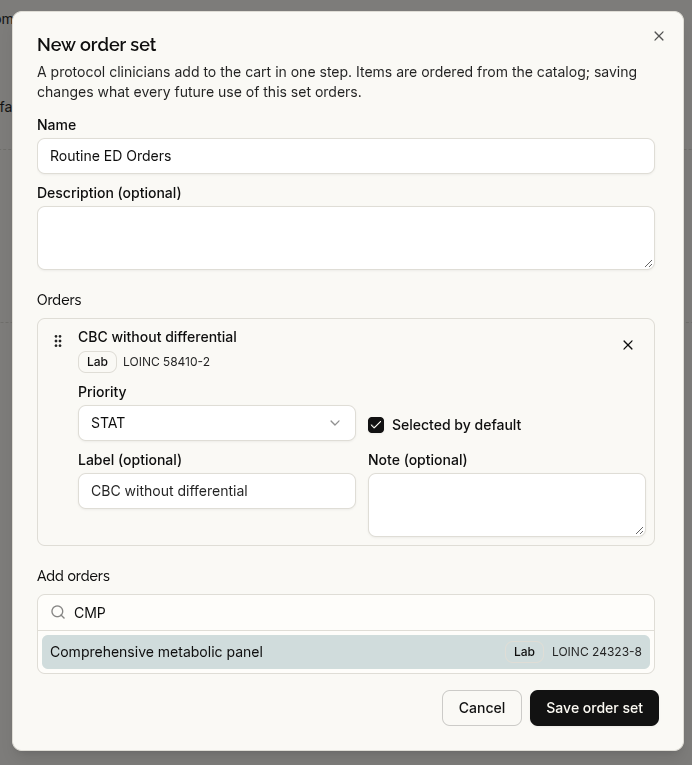Save the order set
This screenshot has height=765, width=692.
pos(594,708)
